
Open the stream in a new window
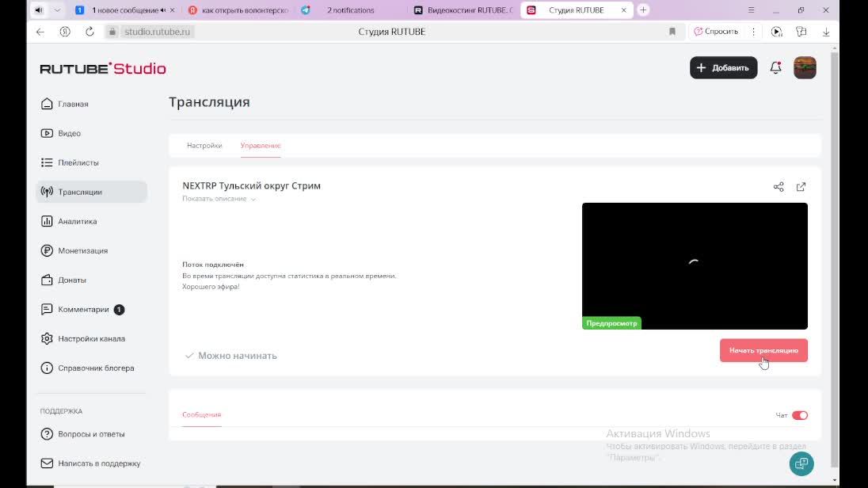(x=801, y=187)
